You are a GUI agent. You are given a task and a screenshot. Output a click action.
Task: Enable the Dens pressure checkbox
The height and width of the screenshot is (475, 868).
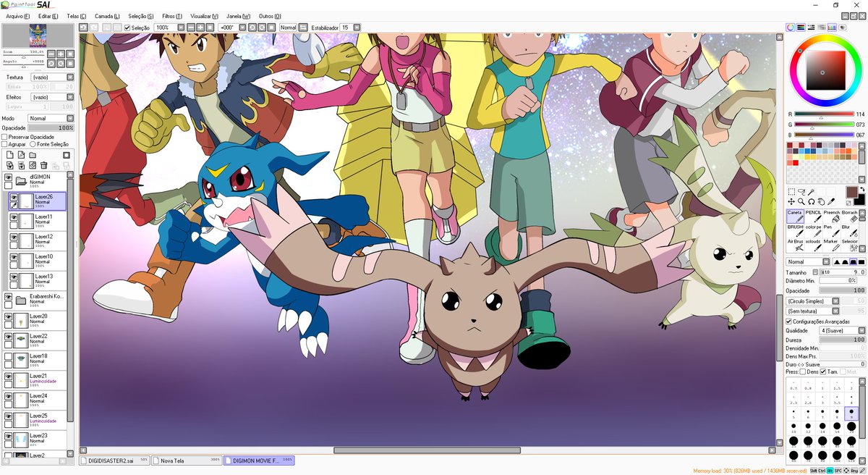click(802, 371)
